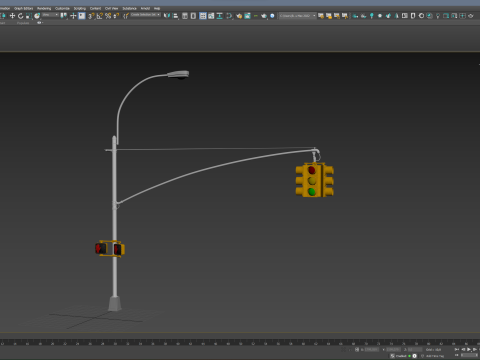Toggle 3D Snaps on
The image size is (480, 360).
(x=91, y=16)
